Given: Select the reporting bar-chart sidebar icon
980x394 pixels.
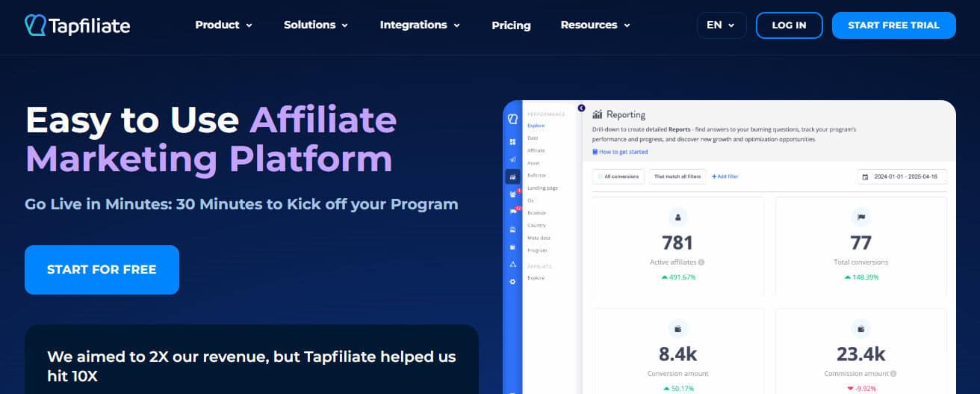Looking at the screenshot, I should point(512,177).
